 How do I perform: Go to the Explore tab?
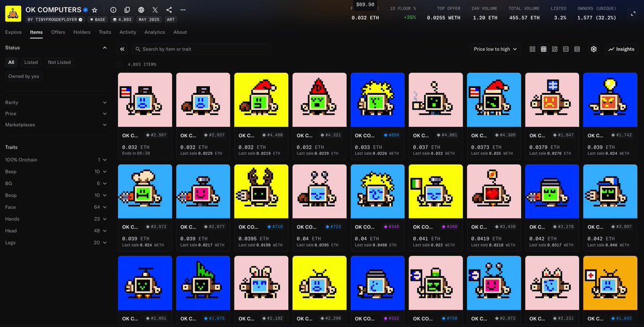pyautogui.click(x=13, y=32)
